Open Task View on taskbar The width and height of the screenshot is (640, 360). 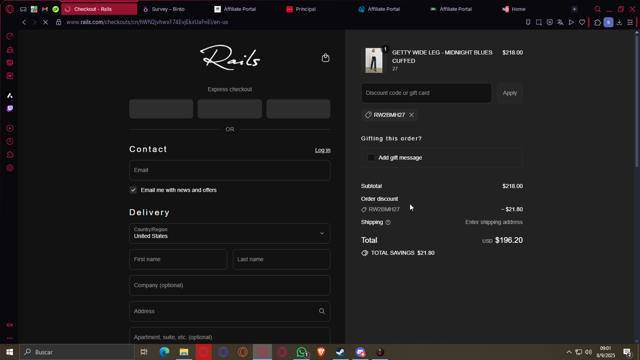click(x=144, y=352)
